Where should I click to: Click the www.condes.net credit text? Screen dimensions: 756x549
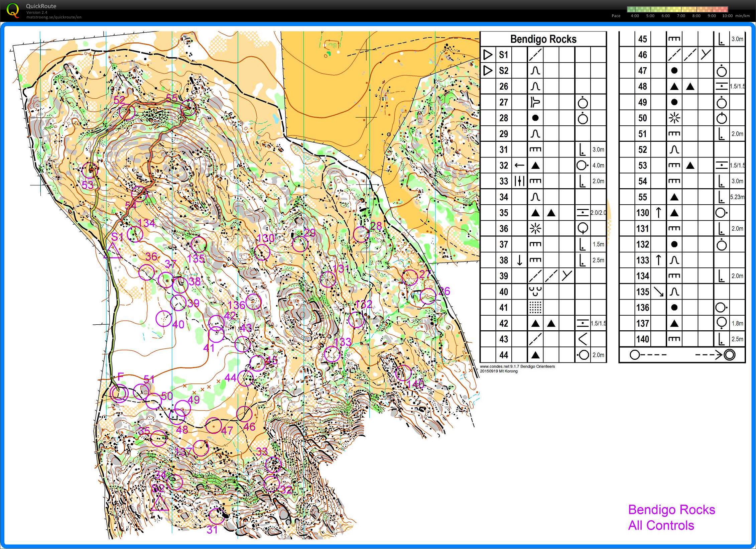(517, 366)
